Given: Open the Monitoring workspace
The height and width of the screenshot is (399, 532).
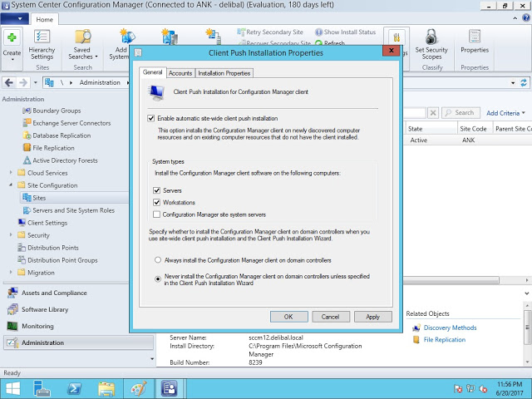Looking at the screenshot, I should click(37, 326).
